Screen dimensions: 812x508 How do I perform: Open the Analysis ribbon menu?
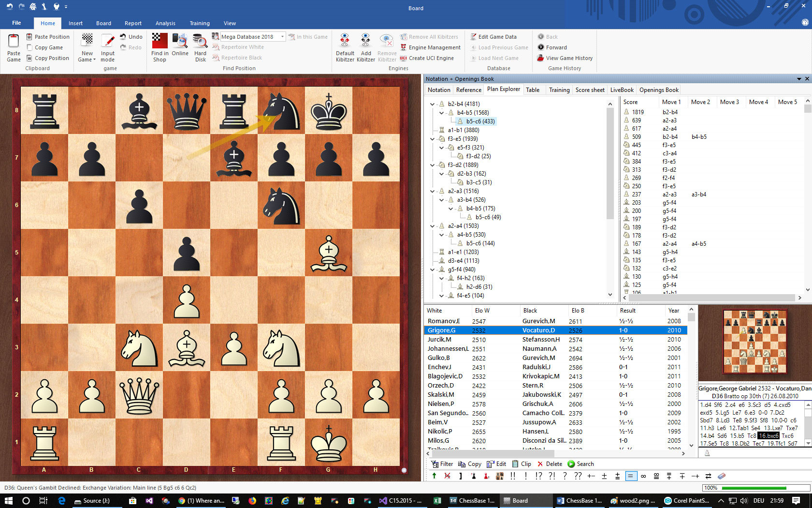click(x=165, y=23)
